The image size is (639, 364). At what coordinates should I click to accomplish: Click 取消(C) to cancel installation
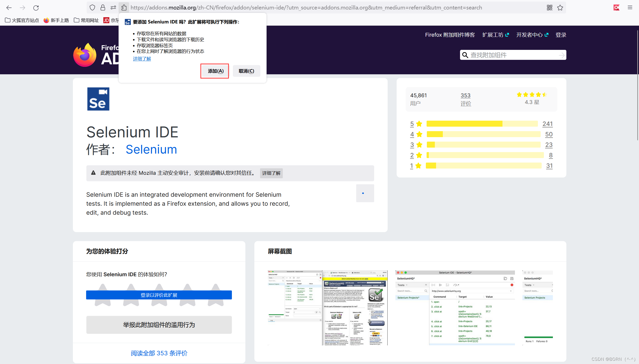246,71
